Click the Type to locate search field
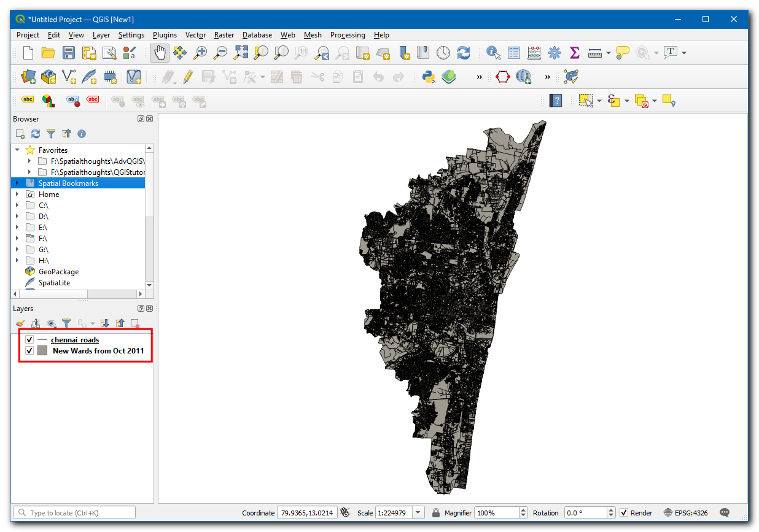This screenshot has width=759, height=532. click(74, 513)
